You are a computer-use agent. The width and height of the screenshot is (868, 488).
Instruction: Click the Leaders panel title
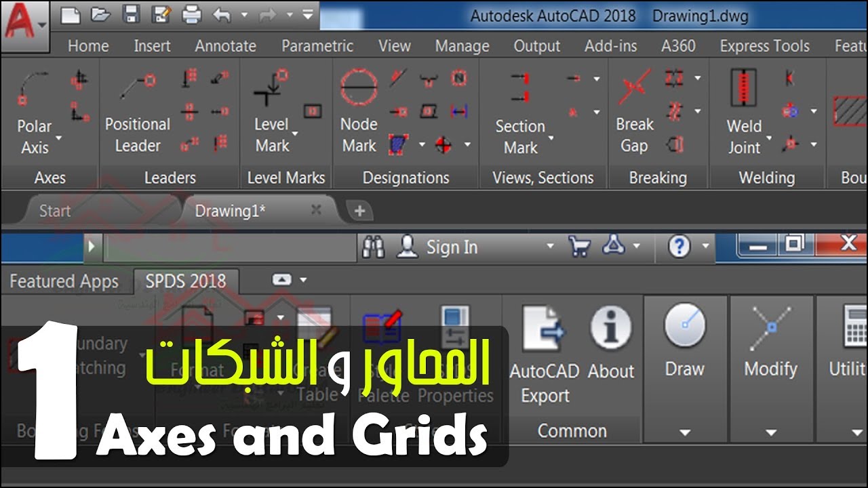click(x=170, y=178)
